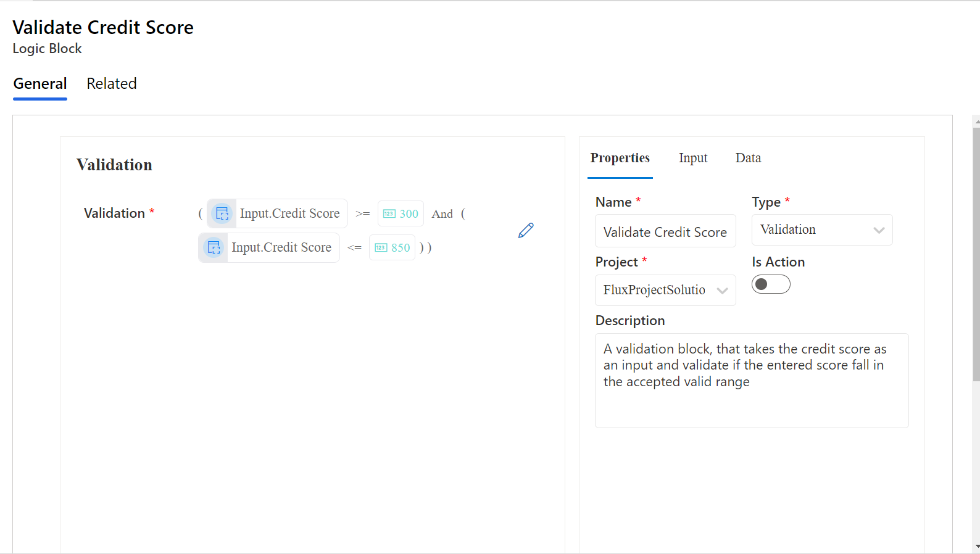Click the <= operator in expression
Screen dimensions: 980x554
click(354, 247)
